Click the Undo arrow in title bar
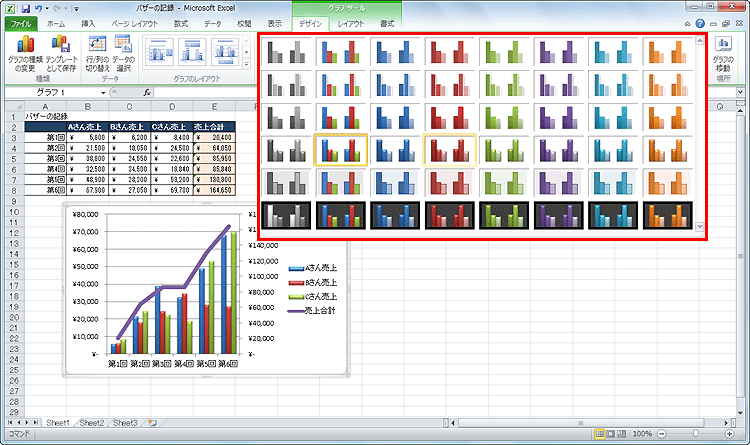750x445 pixels. point(39,7)
